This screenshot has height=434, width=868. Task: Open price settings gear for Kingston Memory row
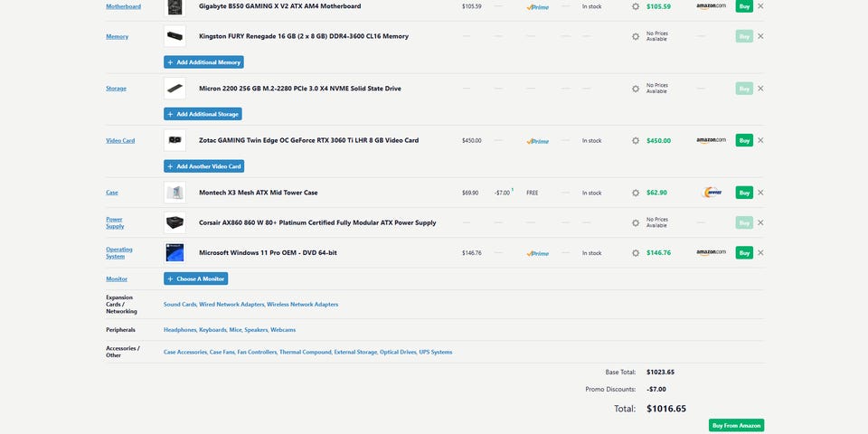pyautogui.click(x=636, y=36)
